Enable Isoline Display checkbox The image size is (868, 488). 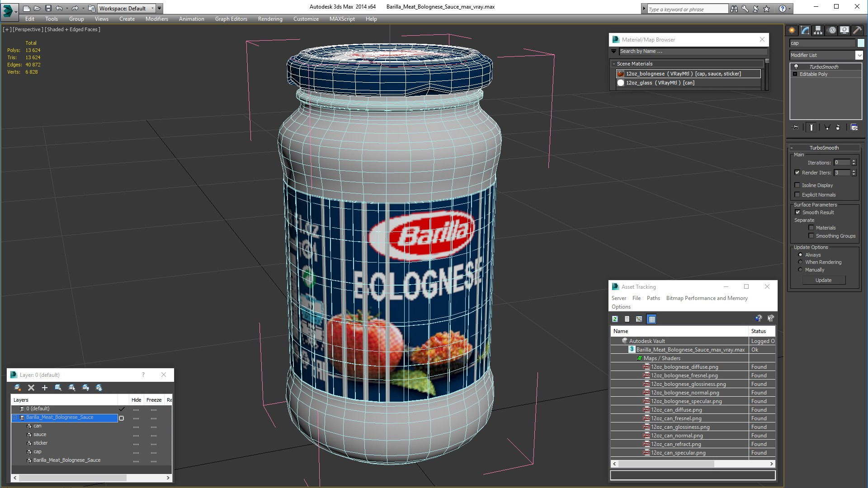point(797,185)
